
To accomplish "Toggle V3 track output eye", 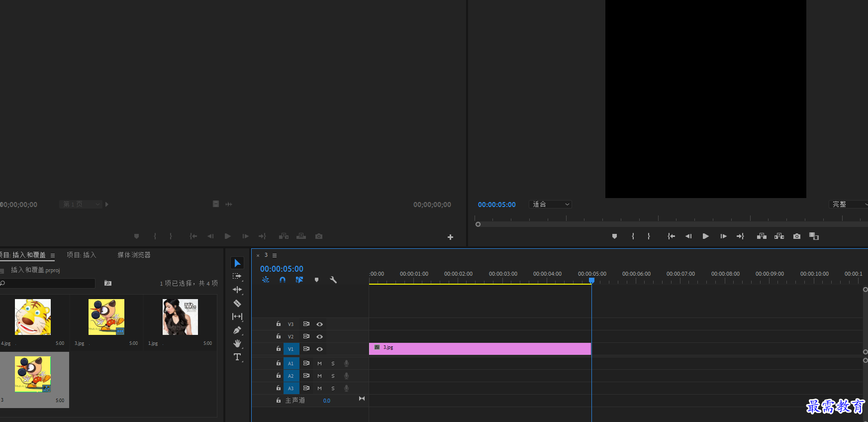I will (x=320, y=324).
